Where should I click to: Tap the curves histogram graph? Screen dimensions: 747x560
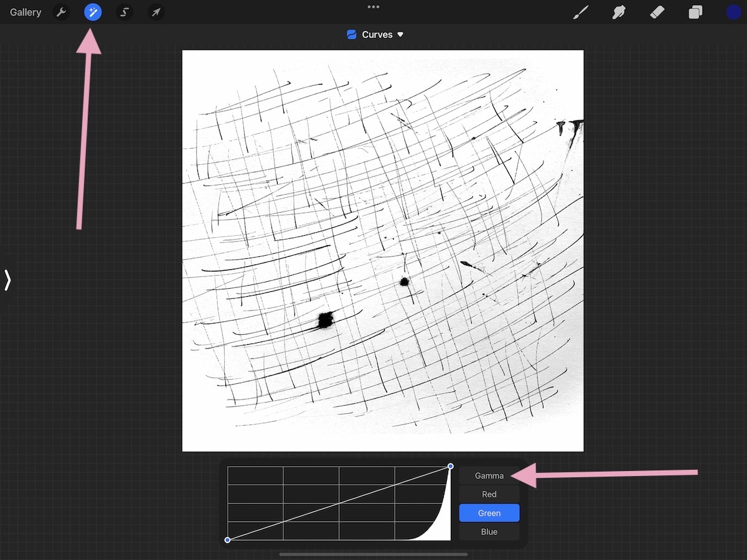339,503
